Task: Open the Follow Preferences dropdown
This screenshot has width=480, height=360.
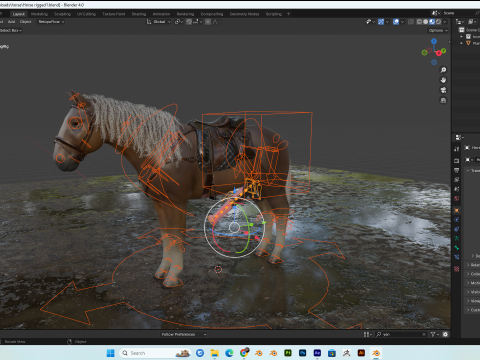Action: pos(184,334)
